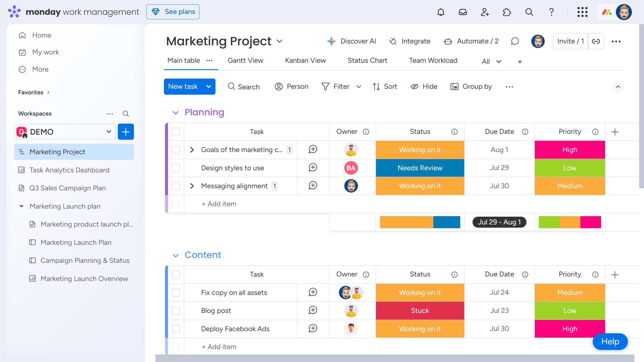Screen dimensions: 644x362
Task: Open the inbox tray icon
Action: pos(463,12)
